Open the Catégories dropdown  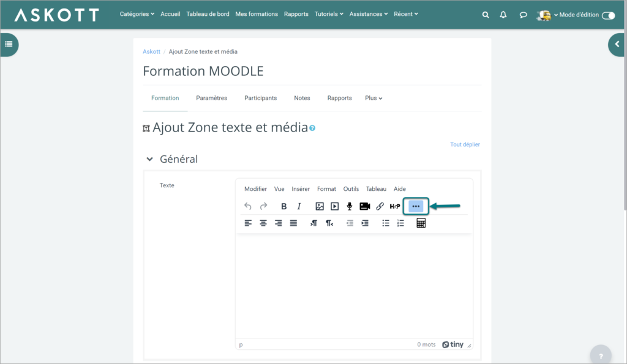[x=137, y=14]
